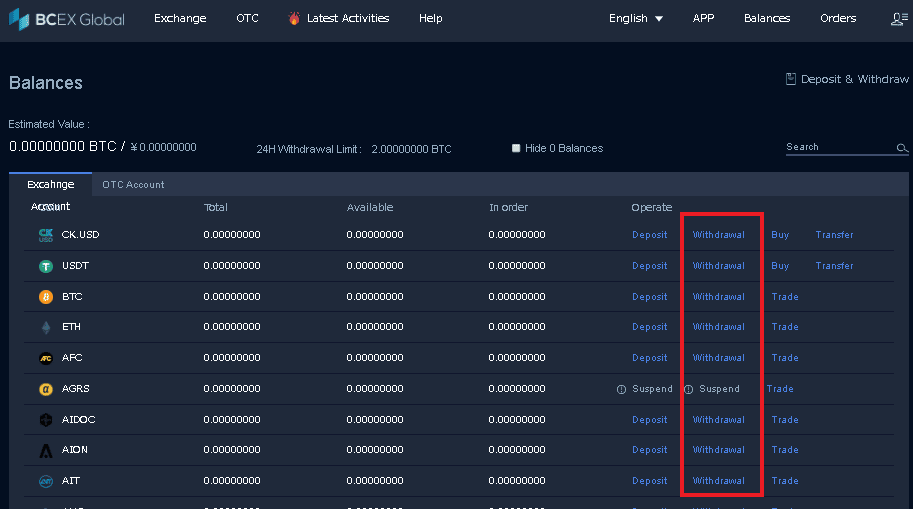913x509 pixels.
Task: Click the AGRS deposit suspend info icon
Action: (x=621, y=390)
